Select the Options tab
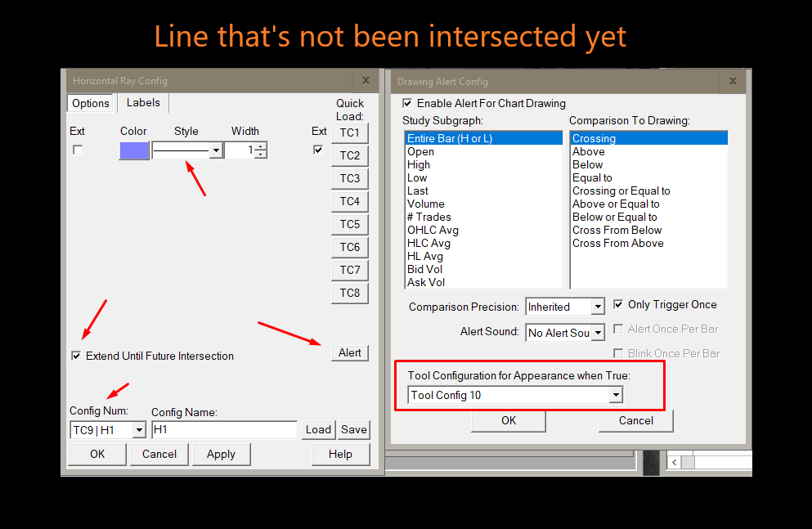The image size is (812, 529). pyautogui.click(x=91, y=103)
